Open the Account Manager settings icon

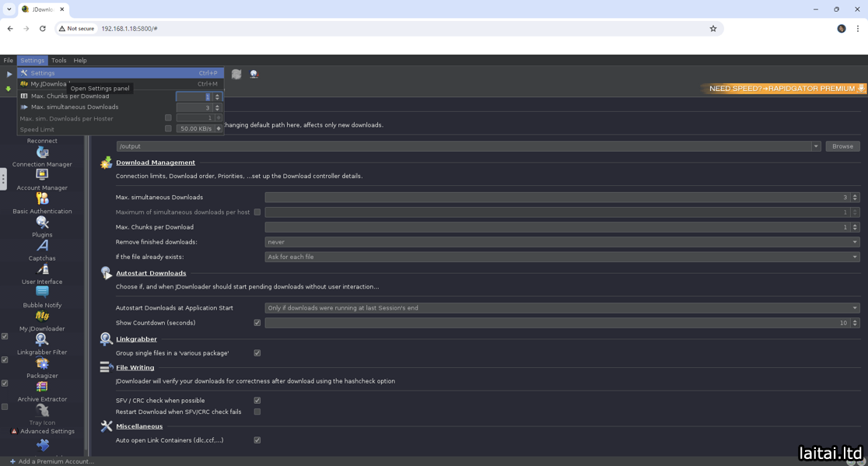click(x=42, y=176)
